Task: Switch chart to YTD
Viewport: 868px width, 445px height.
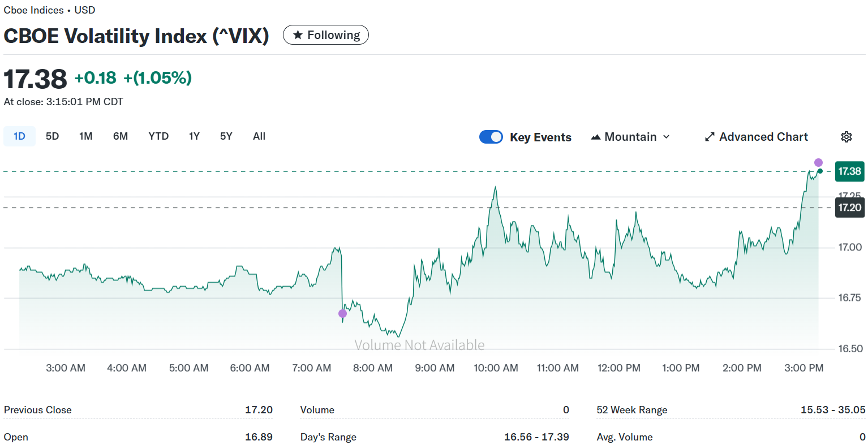Action: [158, 136]
